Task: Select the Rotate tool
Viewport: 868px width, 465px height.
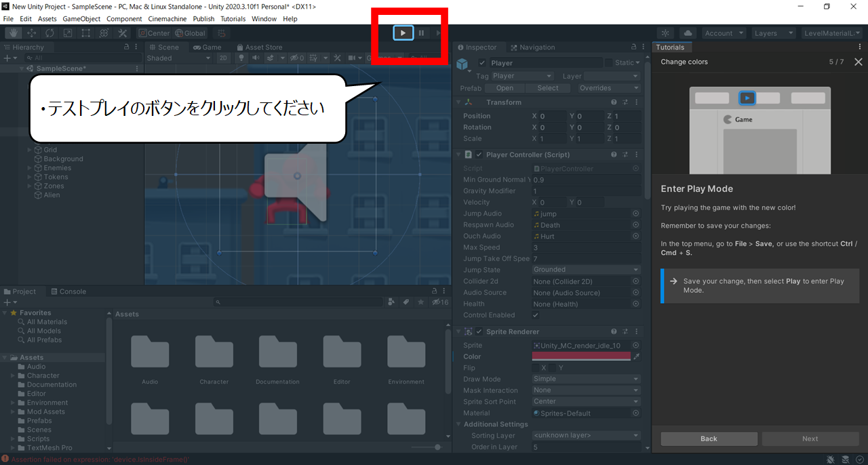Action: 50,33
